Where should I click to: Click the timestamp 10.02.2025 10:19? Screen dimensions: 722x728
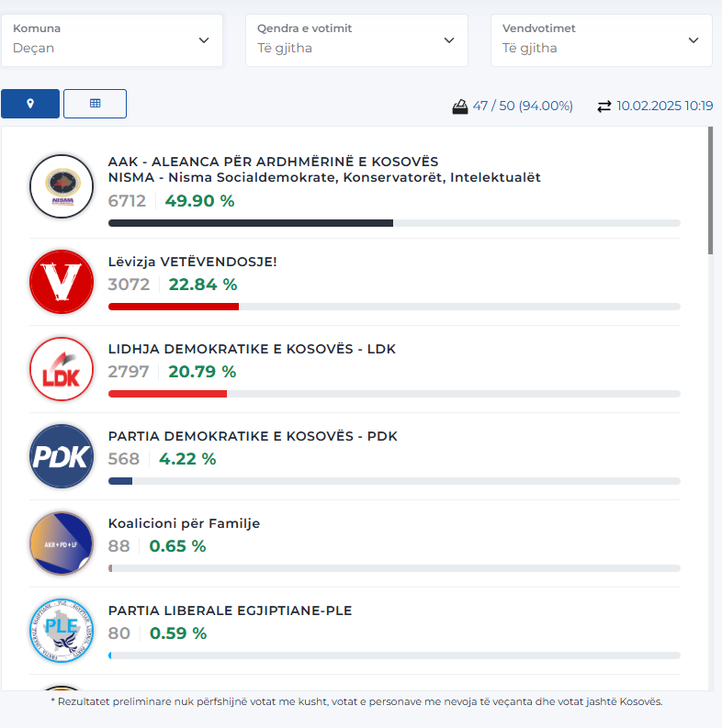pyautogui.click(x=664, y=106)
